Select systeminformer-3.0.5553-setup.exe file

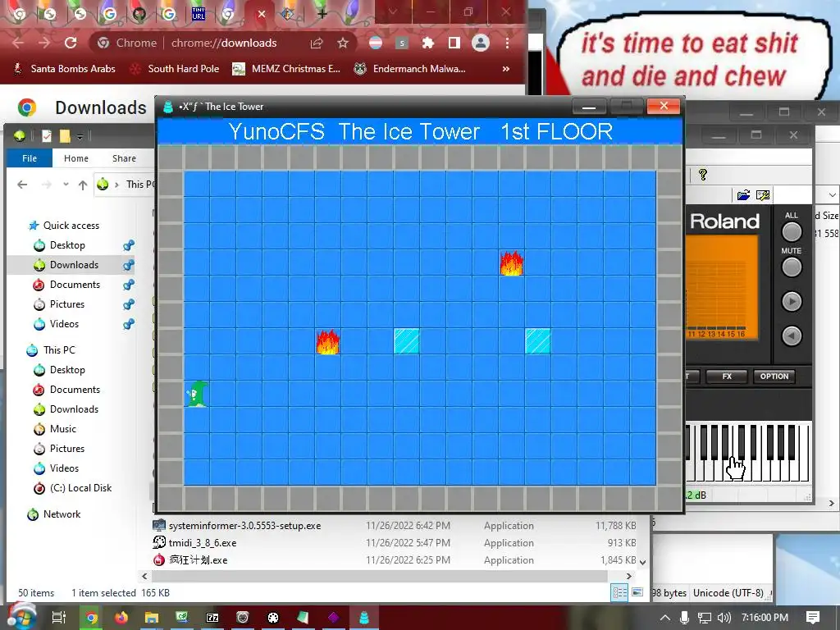pyautogui.click(x=244, y=526)
